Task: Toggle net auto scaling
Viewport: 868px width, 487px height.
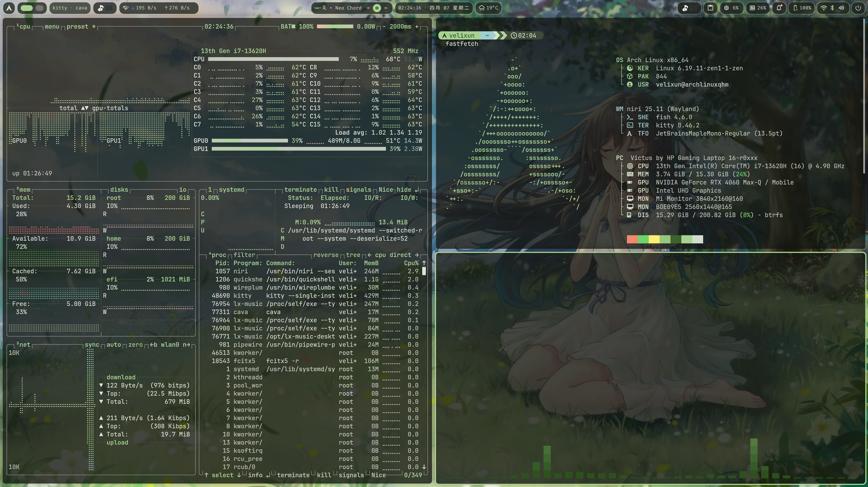Action: pyautogui.click(x=114, y=345)
